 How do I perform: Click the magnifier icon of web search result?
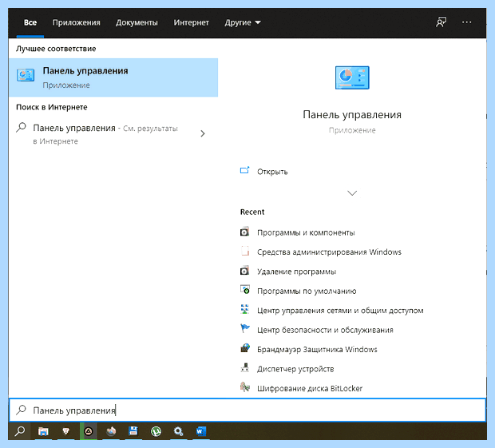tap(21, 128)
